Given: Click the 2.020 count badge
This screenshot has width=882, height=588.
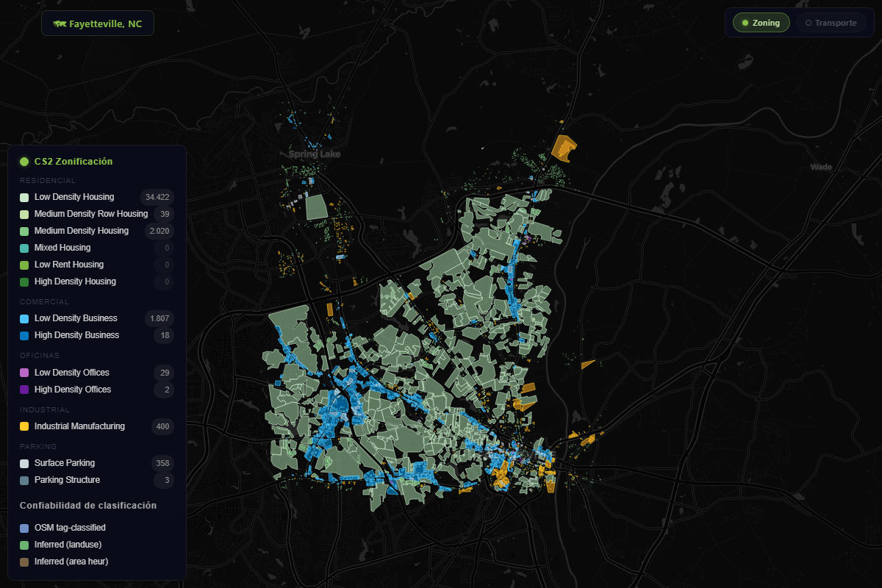Looking at the screenshot, I should coord(159,231).
